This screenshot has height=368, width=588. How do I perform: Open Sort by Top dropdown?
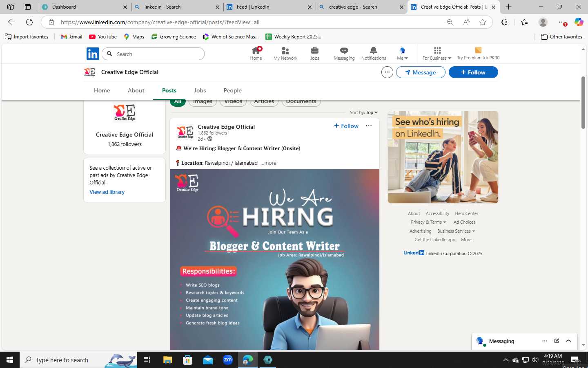363,112
